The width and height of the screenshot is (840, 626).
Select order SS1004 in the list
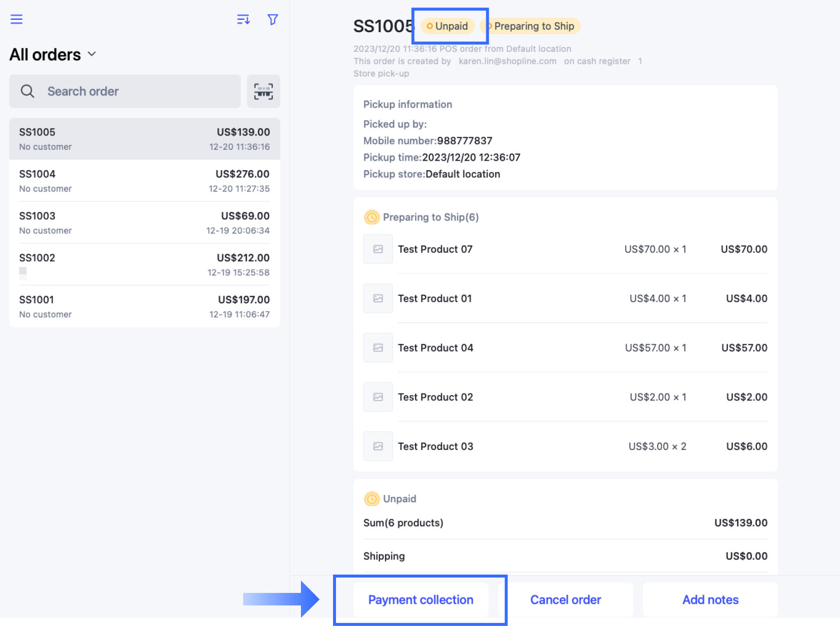pyautogui.click(x=145, y=181)
